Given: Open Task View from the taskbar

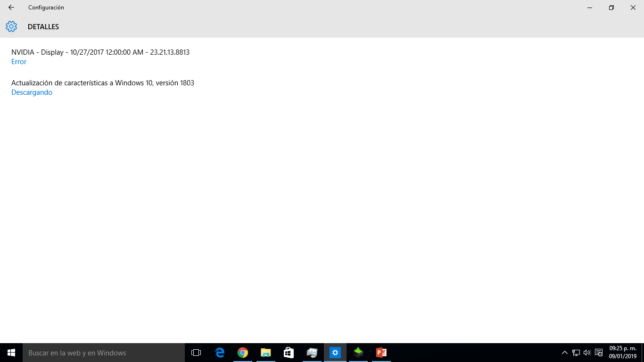Looking at the screenshot, I should (x=196, y=353).
